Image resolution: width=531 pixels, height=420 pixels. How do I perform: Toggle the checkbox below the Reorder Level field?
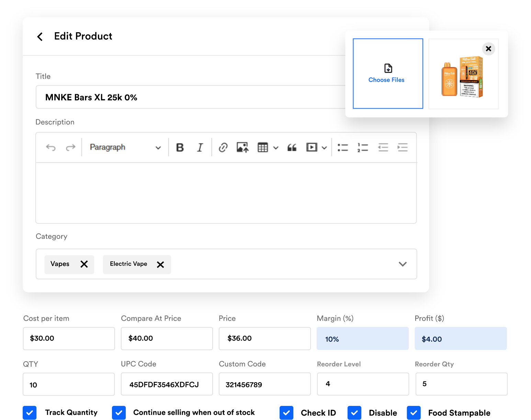pos(354,412)
